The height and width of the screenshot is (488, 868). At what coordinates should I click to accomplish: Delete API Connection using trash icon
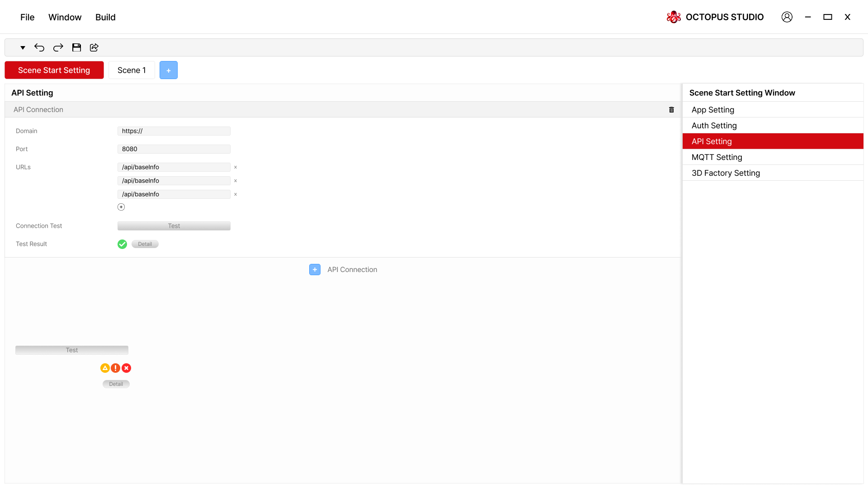671,110
